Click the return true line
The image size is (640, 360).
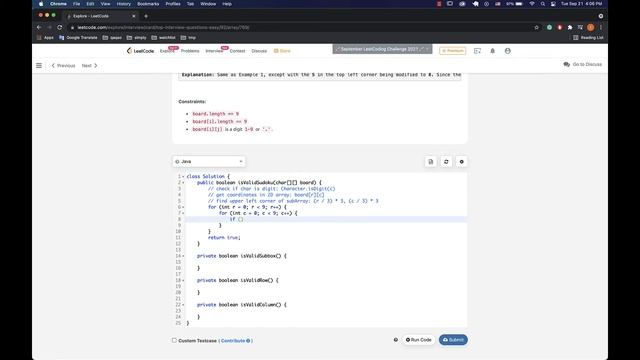[x=224, y=238]
